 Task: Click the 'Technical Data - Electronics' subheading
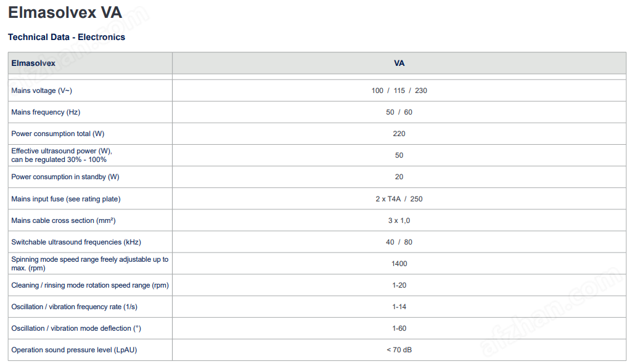(x=67, y=37)
